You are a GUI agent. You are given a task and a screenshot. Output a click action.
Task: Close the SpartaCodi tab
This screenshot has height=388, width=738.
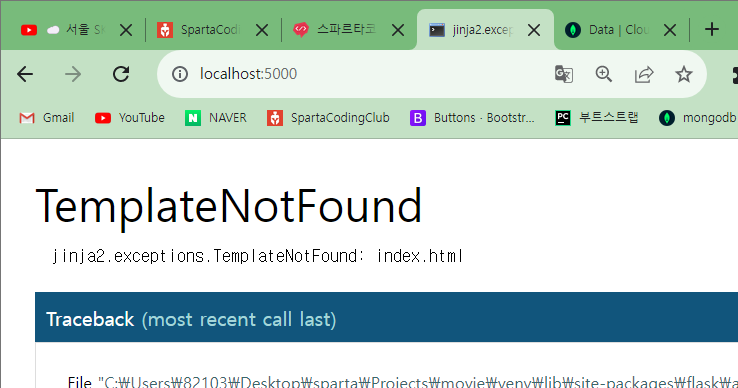pos(262,30)
